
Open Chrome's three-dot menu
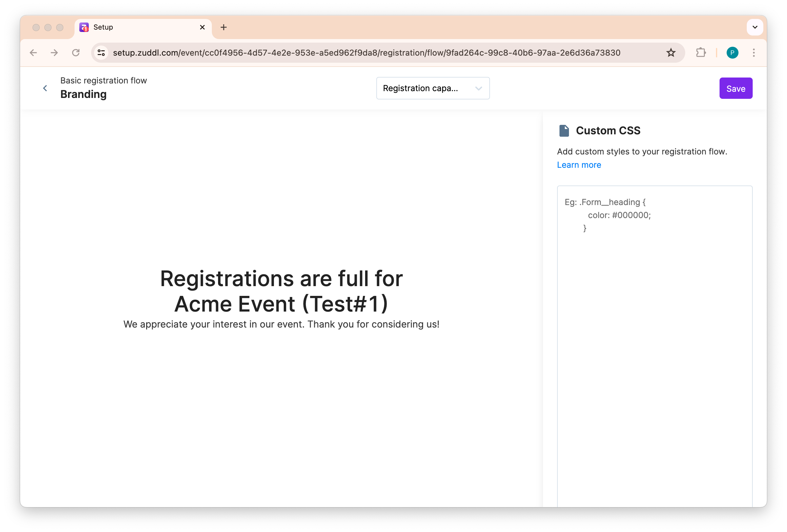(x=754, y=53)
